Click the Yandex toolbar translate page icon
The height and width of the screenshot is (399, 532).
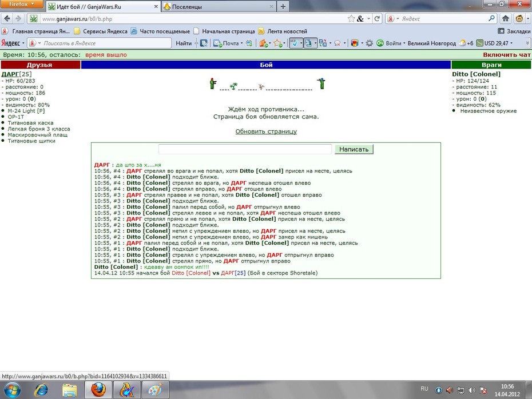[308, 43]
